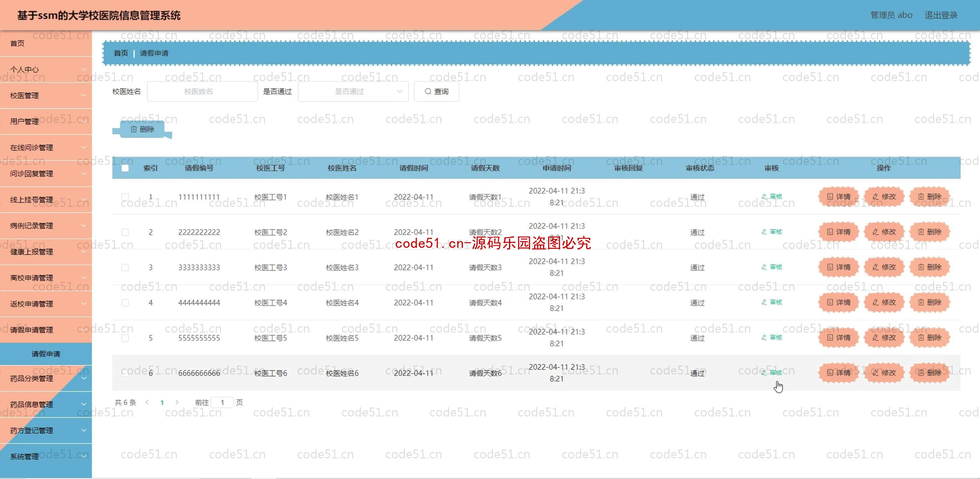Go to 首页 in the sidebar
The width and height of the screenshot is (980, 479).
[x=46, y=43]
